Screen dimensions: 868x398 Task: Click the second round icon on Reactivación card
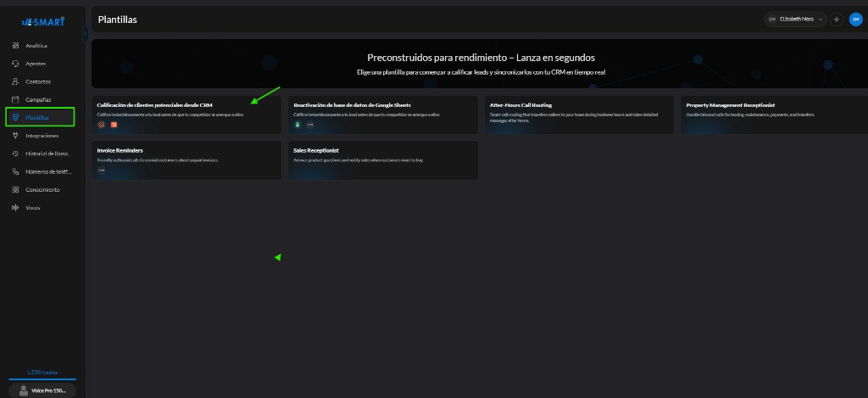point(310,125)
